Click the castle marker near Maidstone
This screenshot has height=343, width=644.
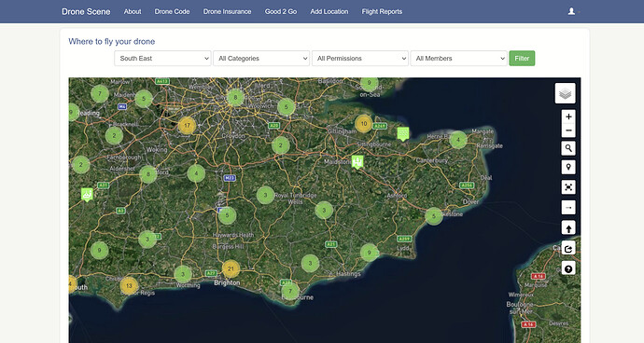357,161
